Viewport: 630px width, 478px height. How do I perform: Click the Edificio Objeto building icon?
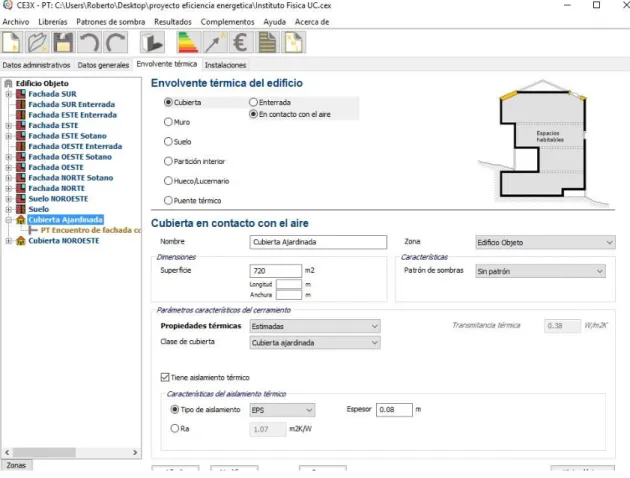point(8,84)
